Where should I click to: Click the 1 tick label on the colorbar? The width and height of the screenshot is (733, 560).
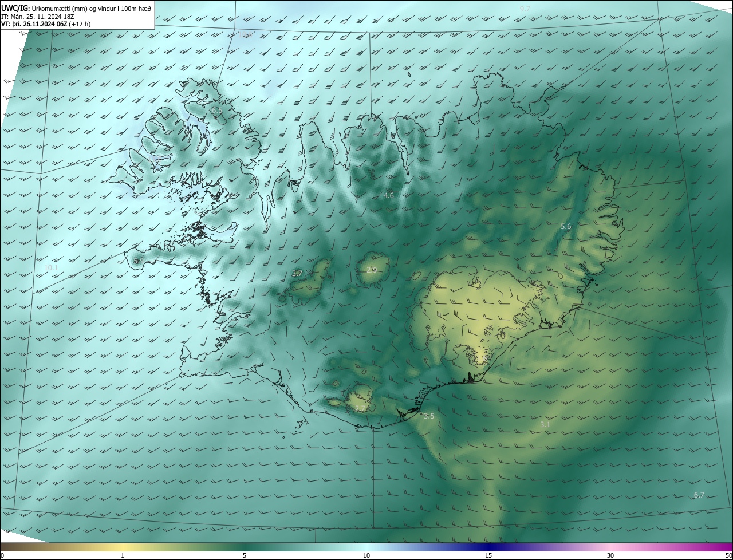[123, 555]
